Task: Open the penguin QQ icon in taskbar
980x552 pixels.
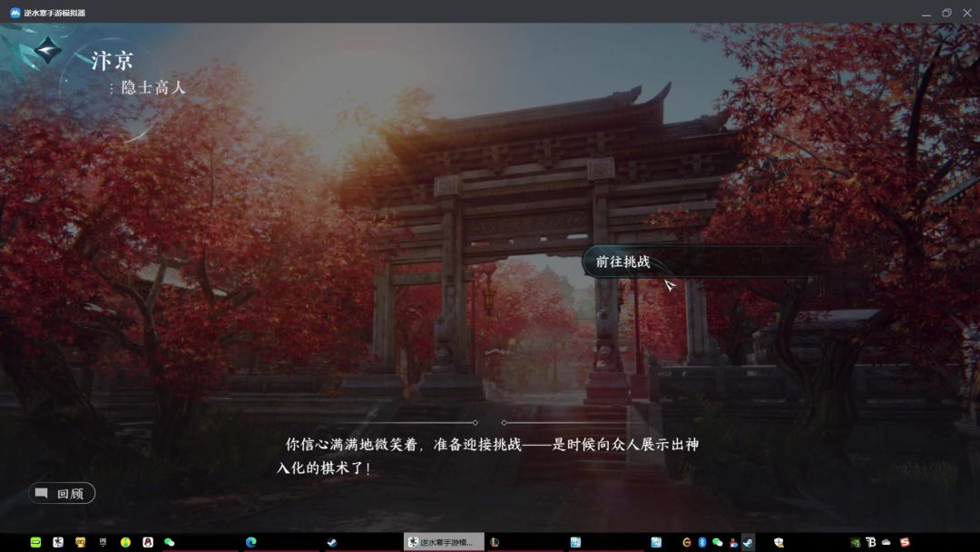Action: coord(147,542)
